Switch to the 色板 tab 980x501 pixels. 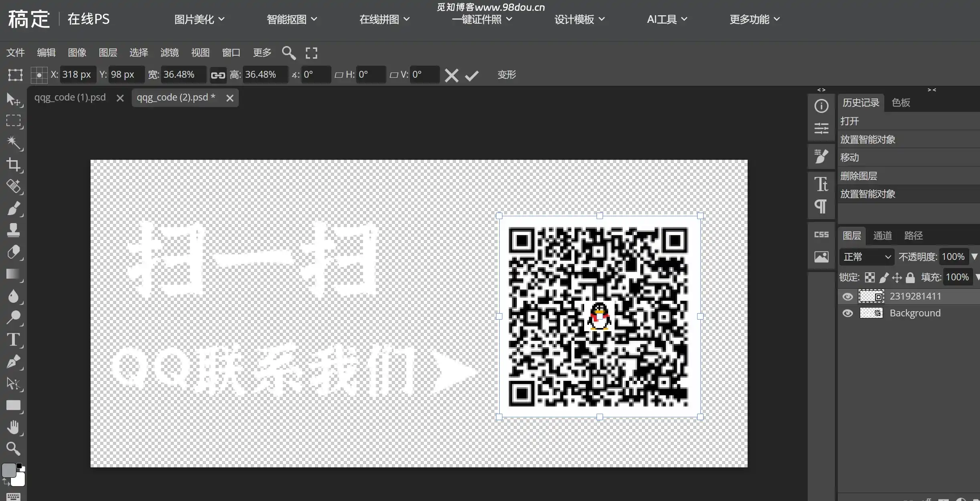coord(901,103)
